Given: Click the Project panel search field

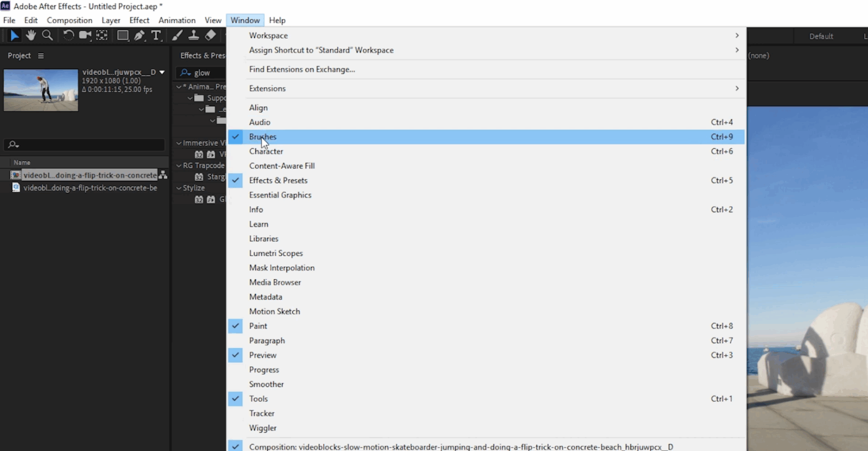Looking at the screenshot, I should [x=85, y=145].
